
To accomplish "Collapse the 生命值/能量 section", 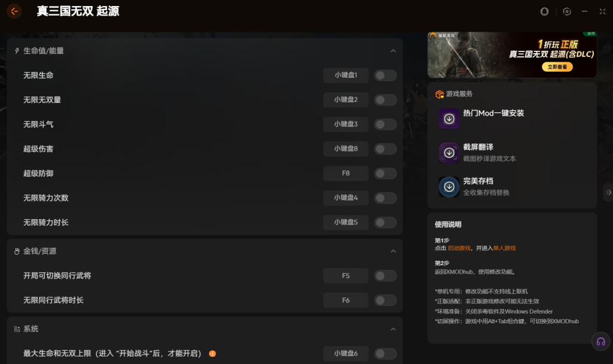I will [x=393, y=51].
